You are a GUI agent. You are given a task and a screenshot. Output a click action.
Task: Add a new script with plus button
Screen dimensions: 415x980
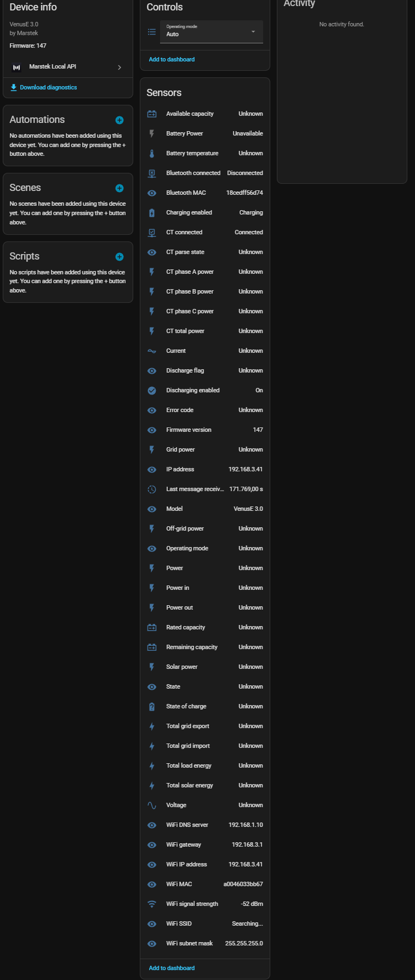point(120,257)
